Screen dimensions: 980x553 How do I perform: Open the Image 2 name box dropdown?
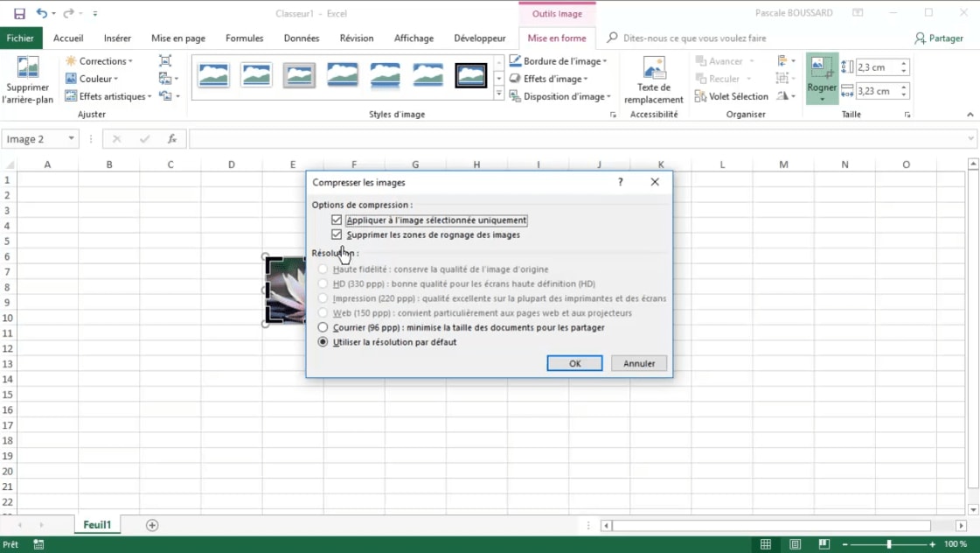click(69, 138)
